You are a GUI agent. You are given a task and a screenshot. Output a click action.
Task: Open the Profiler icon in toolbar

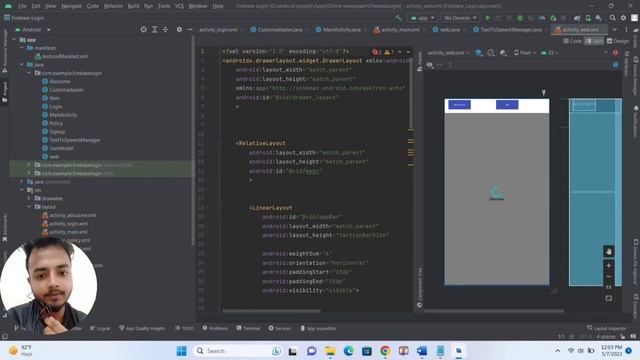pyautogui.click(x=542, y=18)
